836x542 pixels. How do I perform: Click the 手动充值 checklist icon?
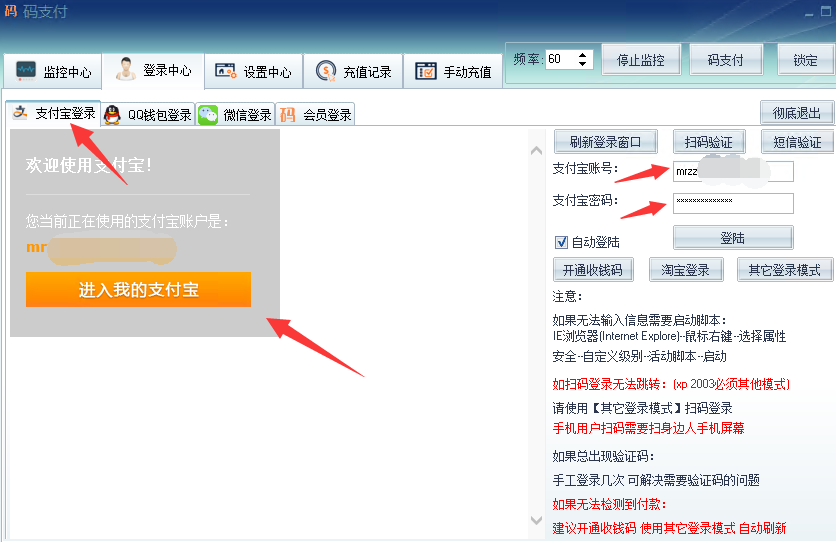click(426, 72)
